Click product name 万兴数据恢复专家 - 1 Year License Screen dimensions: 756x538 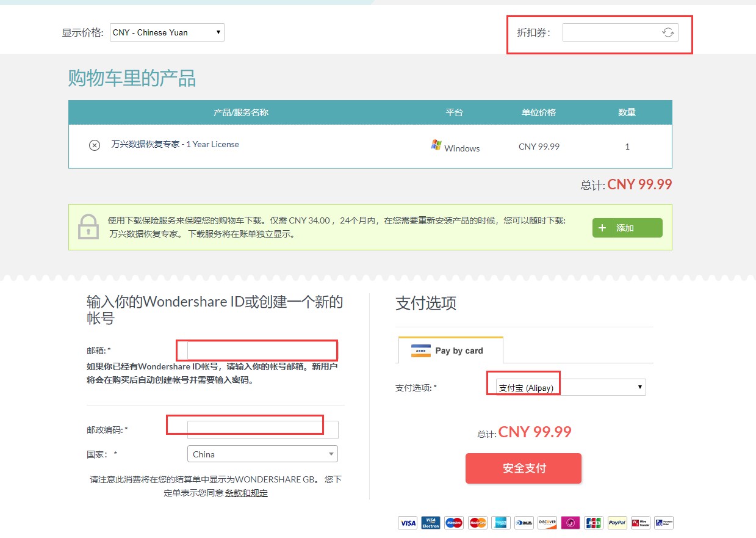click(x=175, y=145)
